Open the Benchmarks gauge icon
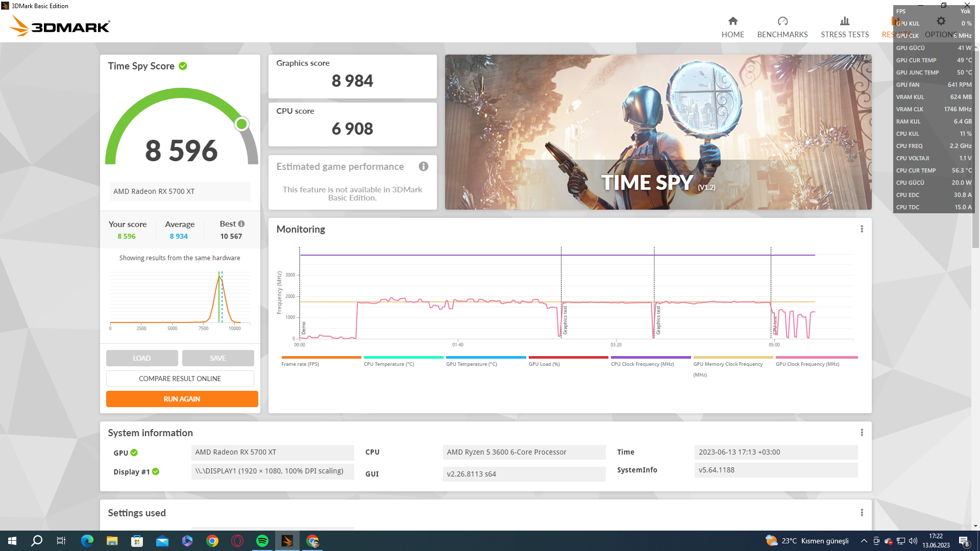 coord(782,21)
